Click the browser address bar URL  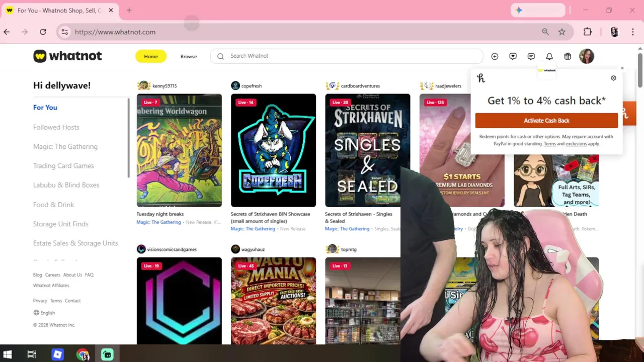pyautogui.click(x=115, y=32)
